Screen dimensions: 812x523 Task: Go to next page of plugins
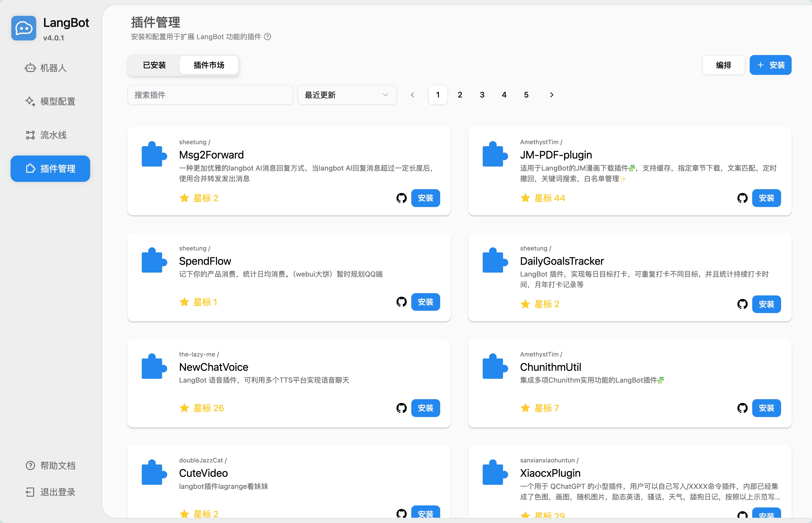[x=551, y=95]
